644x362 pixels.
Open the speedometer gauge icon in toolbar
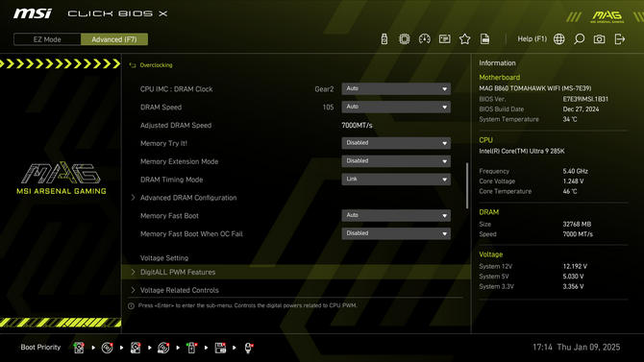(424, 39)
